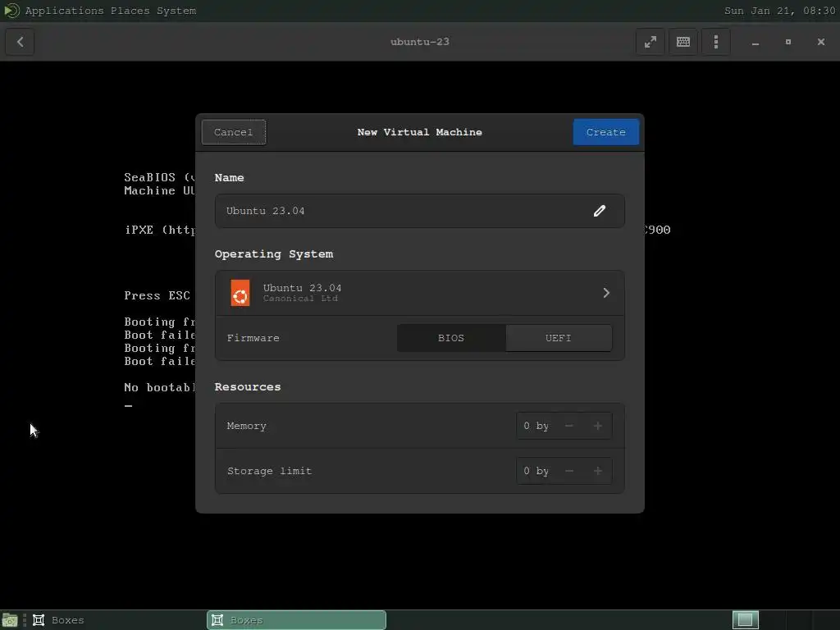This screenshot has width=840, height=630.
Task: Cancel the New Virtual Machine dialog
Action: pos(234,132)
